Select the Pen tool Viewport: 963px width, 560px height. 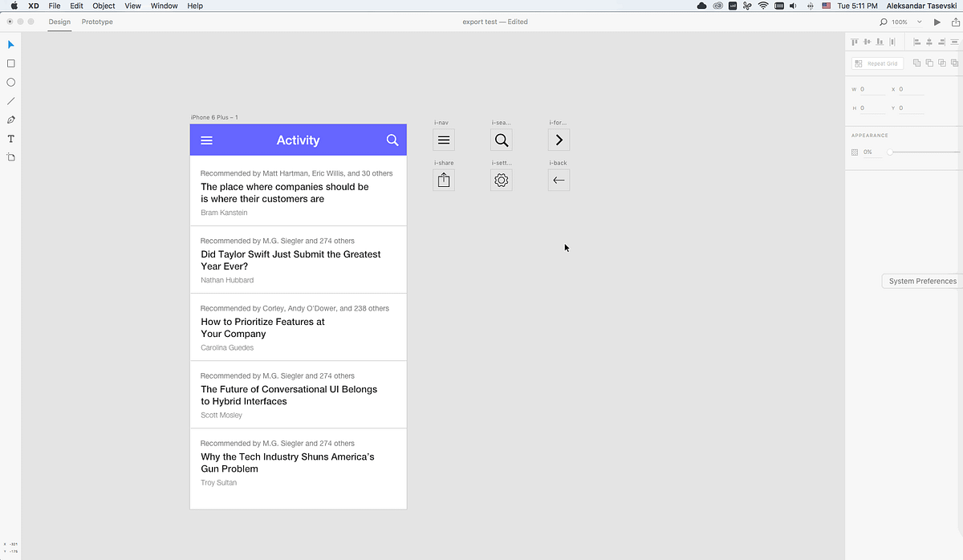coord(10,120)
